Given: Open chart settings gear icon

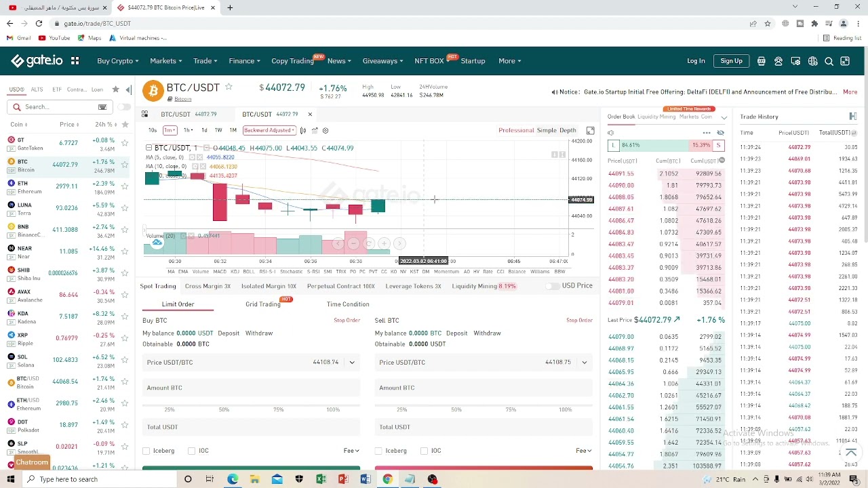Looking at the screenshot, I should pyautogui.click(x=325, y=130).
